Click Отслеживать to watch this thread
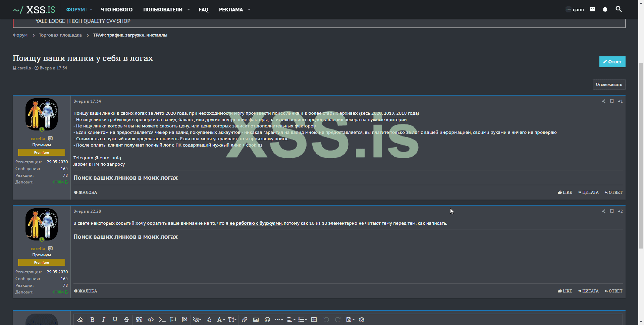 (x=609, y=84)
